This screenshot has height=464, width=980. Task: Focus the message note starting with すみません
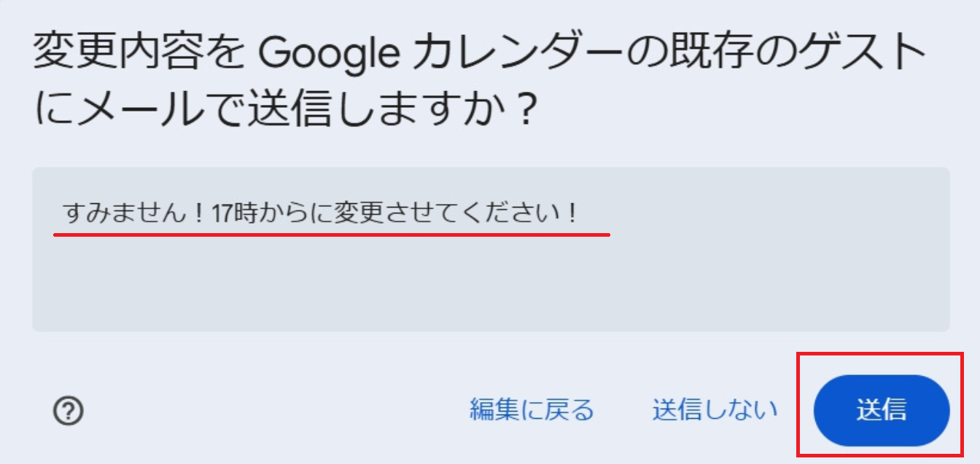pos(321,214)
